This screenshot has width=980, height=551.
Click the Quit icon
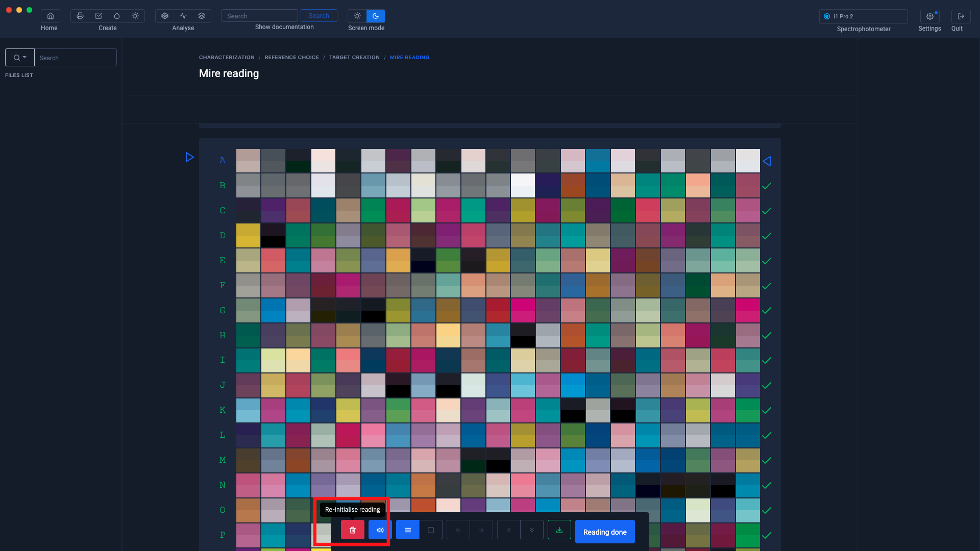(x=961, y=16)
